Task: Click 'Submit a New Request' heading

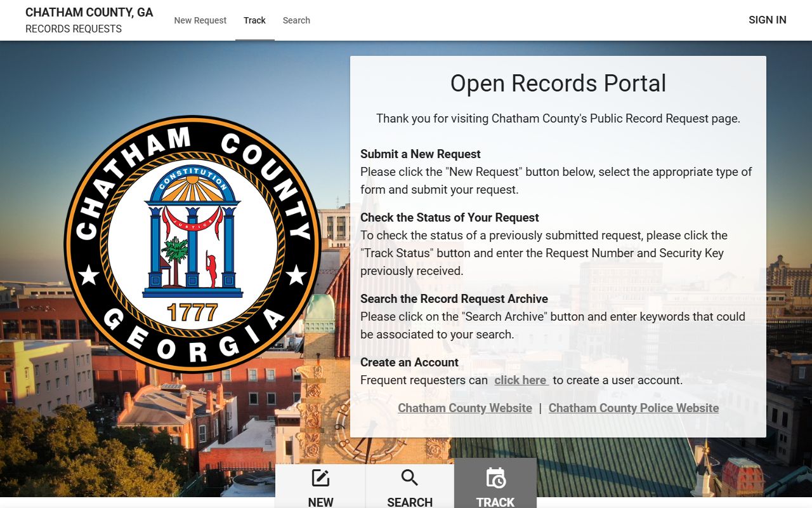Action: pos(421,154)
